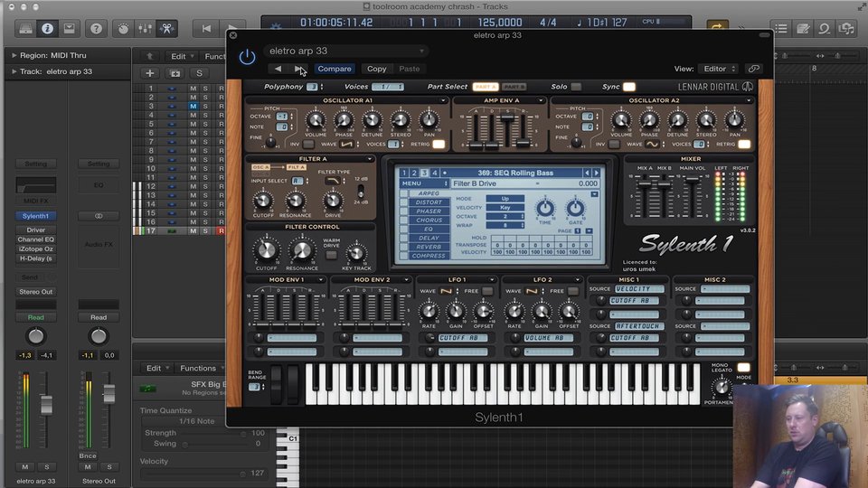
Task: Click next preset arrow in Sylenth display
Action: tap(596, 174)
